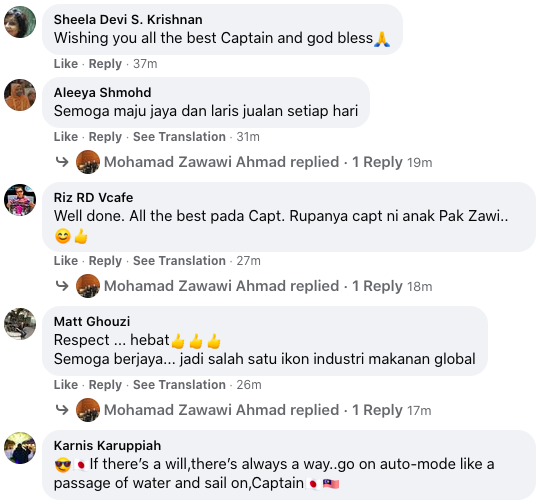Image resolution: width=548 pixels, height=500 pixels.
Task: Click the 37m timestamp on Sheela's comment
Action: [145, 64]
